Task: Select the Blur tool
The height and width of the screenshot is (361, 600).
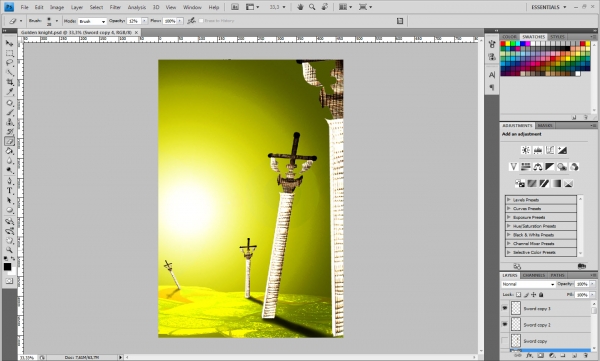Action: [x=10, y=160]
